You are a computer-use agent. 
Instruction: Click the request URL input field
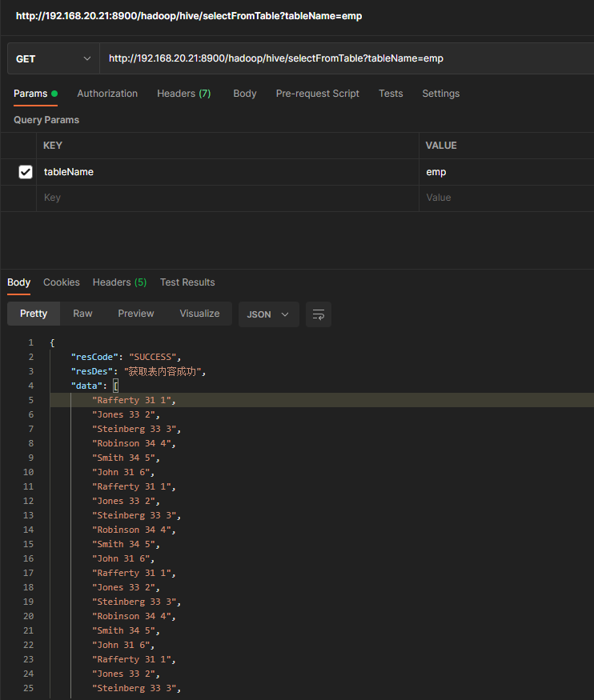pos(347,58)
